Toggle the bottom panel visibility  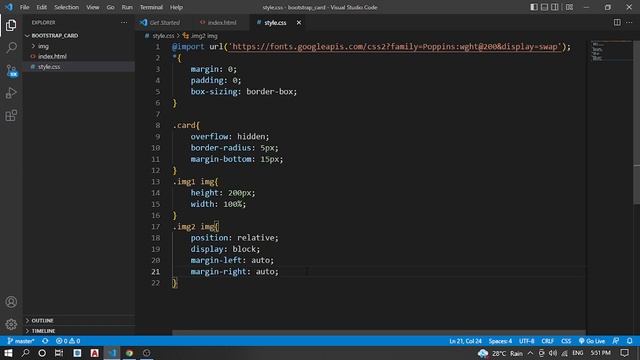(544, 7)
